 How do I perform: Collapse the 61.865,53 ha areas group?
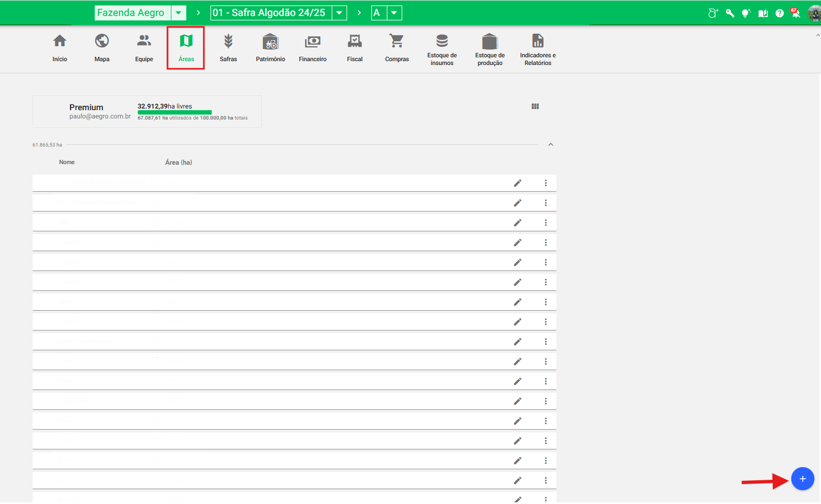550,144
